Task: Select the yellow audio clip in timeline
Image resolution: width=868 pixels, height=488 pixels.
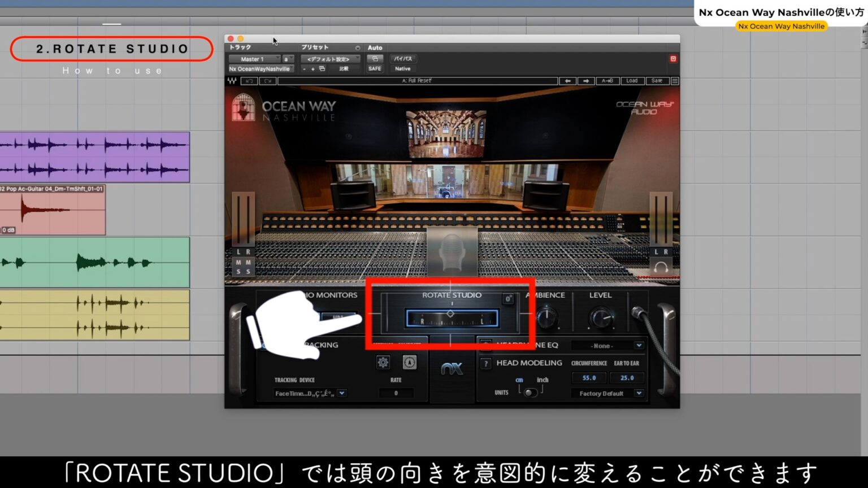Action: (94, 315)
